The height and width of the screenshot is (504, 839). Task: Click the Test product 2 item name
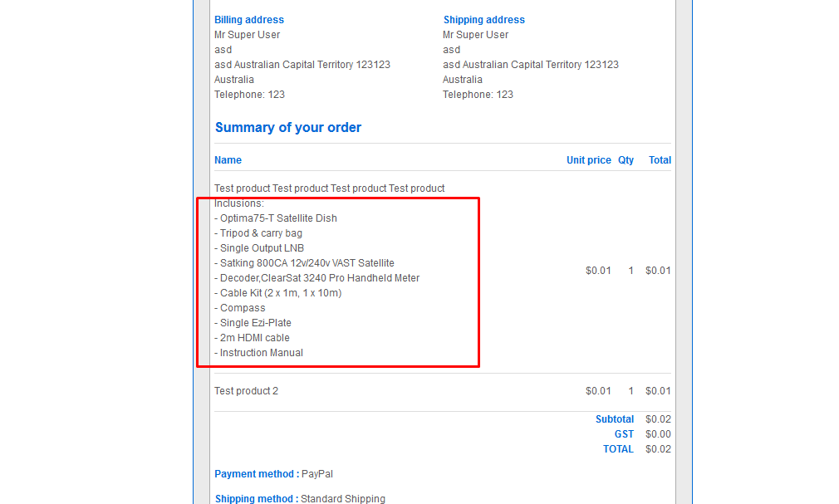pyautogui.click(x=246, y=391)
